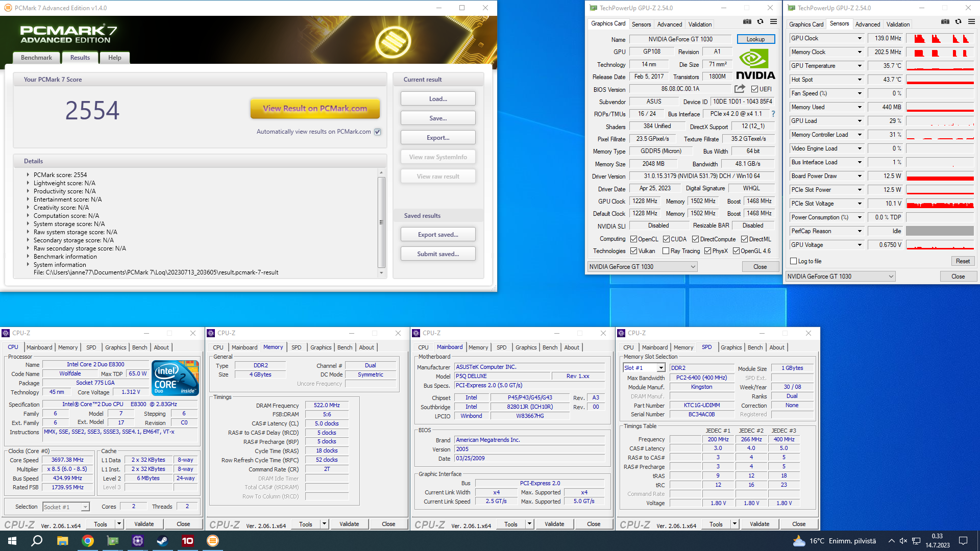Click Validate in the CPU-Z Memory window
The height and width of the screenshot is (551, 980).
(x=349, y=524)
